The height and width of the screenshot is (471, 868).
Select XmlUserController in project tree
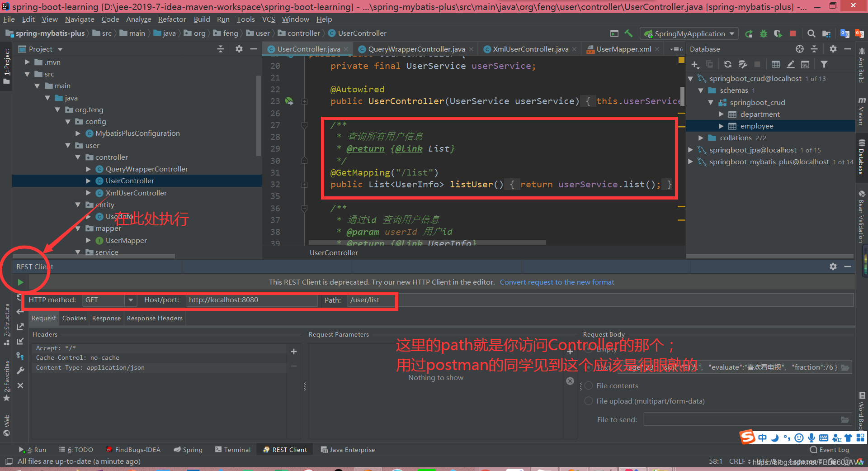tap(136, 193)
